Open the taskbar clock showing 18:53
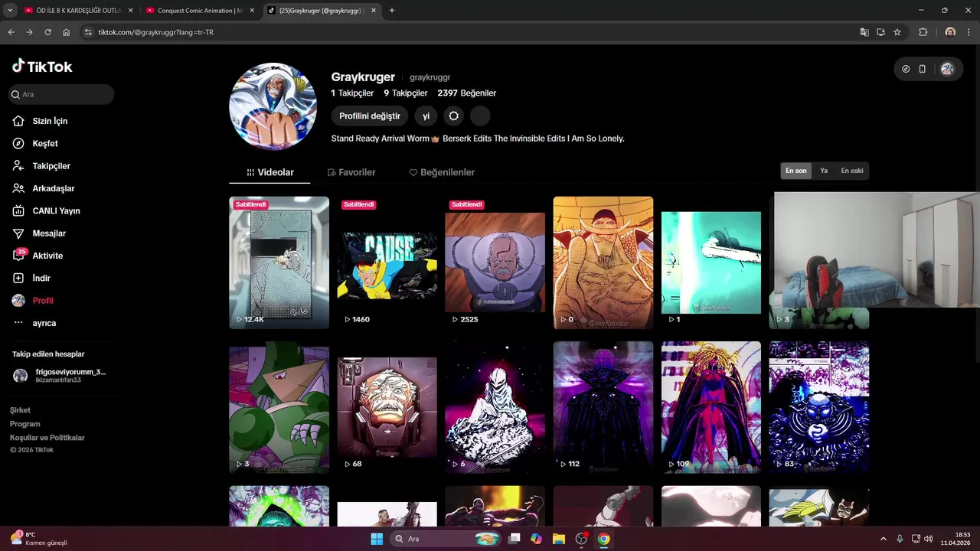The image size is (980, 551). coord(956,539)
